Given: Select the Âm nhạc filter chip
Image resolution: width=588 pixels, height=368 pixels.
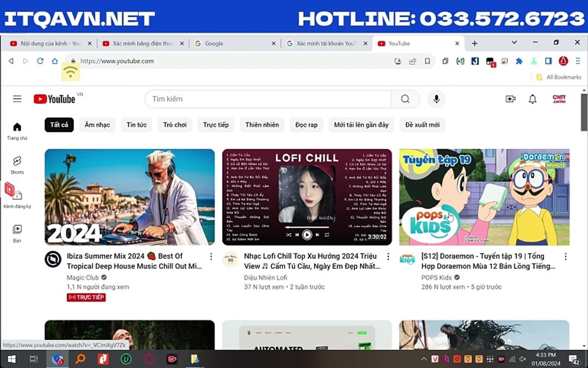Looking at the screenshot, I should pyautogui.click(x=97, y=125).
